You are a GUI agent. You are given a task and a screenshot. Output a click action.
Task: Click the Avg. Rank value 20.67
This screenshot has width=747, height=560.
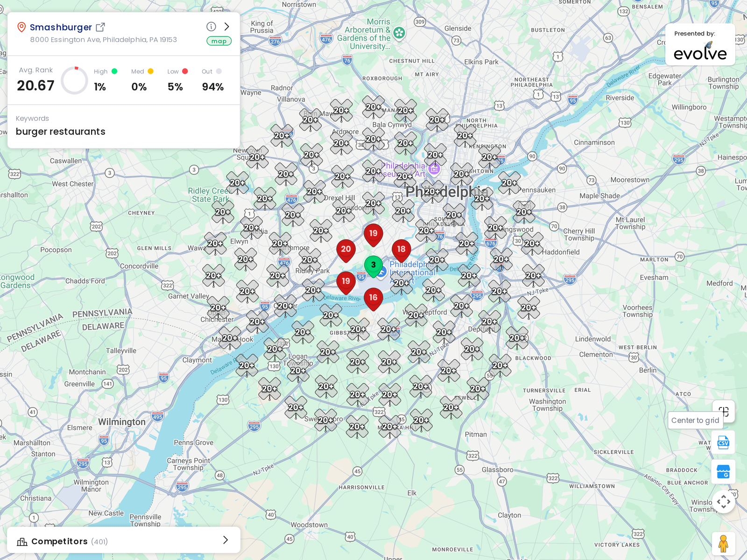tap(36, 86)
